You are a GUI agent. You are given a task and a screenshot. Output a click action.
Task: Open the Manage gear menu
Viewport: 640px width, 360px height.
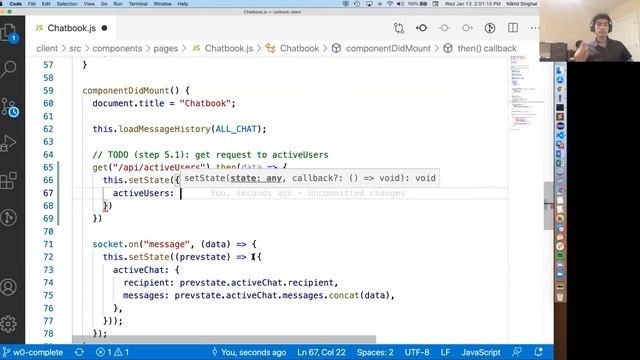point(9,324)
